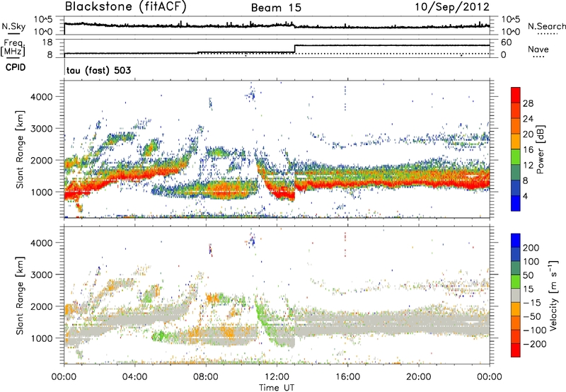The width and height of the screenshot is (566, 392).
Task: Click the 60 tick on Nave axis
Action: pyautogui.click(x=506, y=42)
